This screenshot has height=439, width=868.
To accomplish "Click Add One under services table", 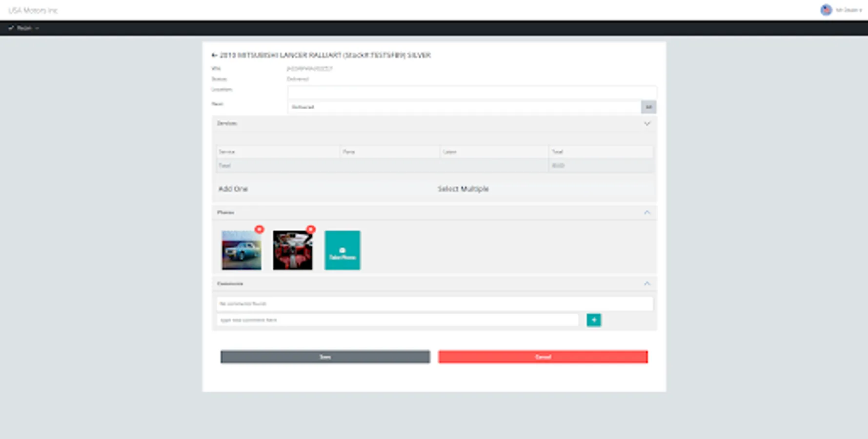I will coord(233,189).
